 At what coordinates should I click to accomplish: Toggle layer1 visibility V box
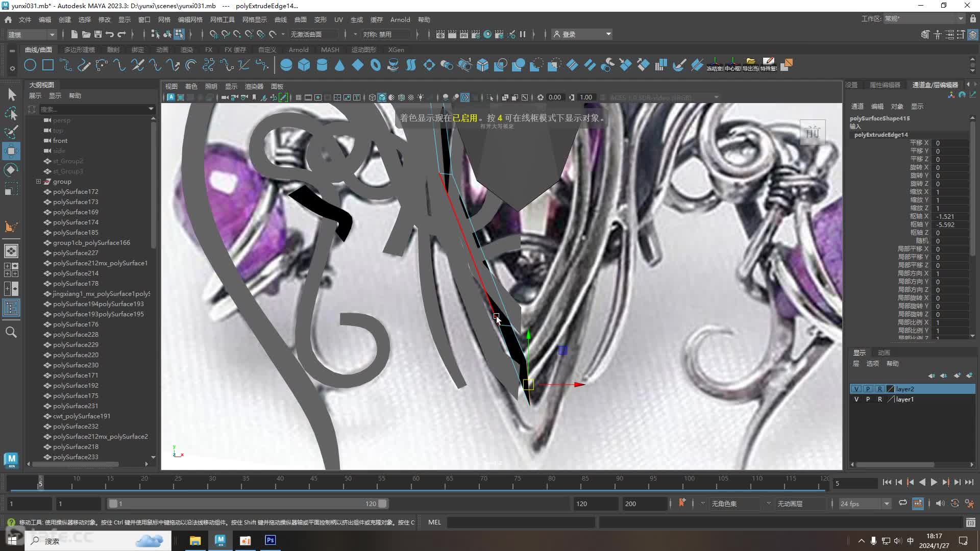point(856,399)
